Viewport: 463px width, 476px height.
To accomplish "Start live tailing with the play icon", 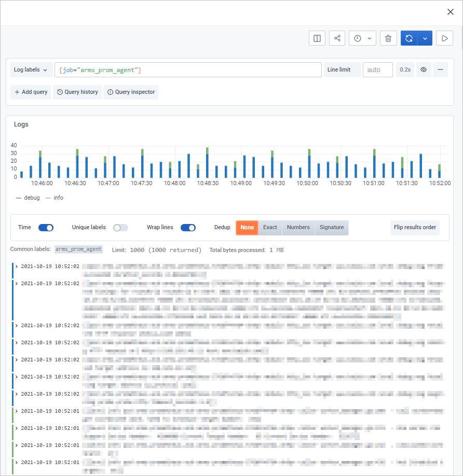I will click(x=444, y=38).
